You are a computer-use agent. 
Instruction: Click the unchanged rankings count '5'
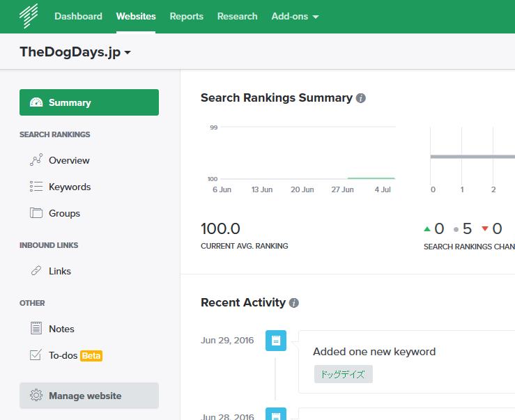467,229
